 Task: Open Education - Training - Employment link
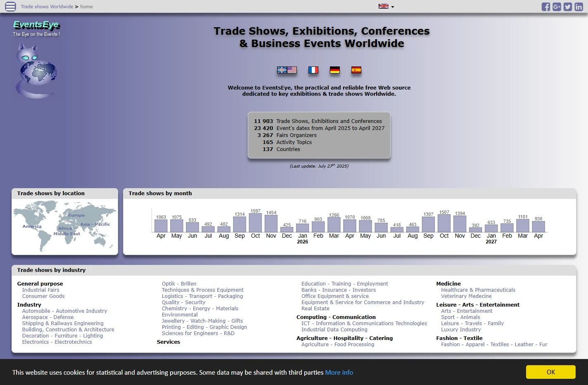coord(345,284)
